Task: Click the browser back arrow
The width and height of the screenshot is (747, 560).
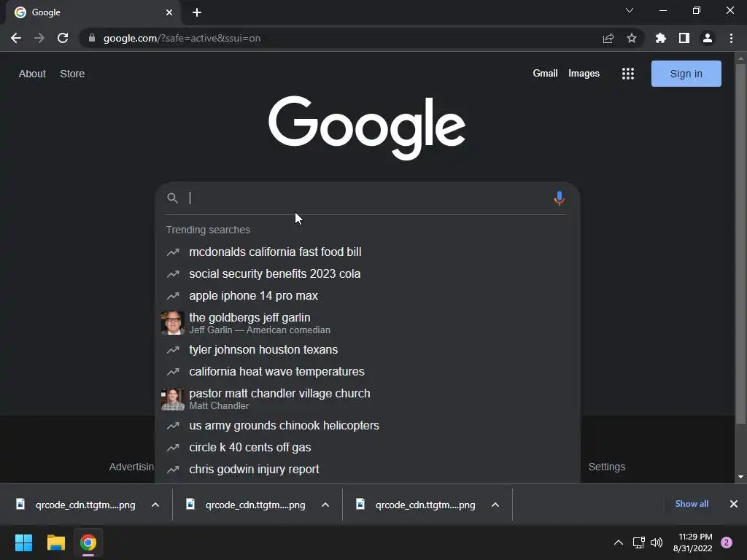Action: 16,38
